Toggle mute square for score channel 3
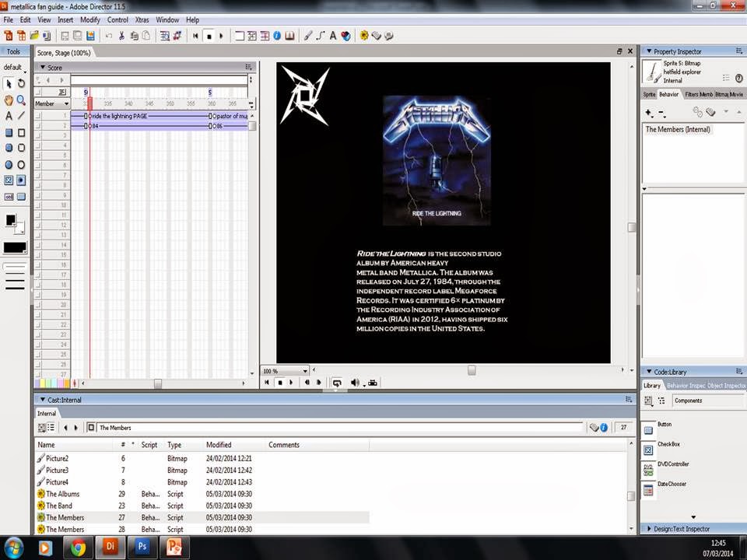This screenshot has height=560, width=747. (x=38, y=135)
